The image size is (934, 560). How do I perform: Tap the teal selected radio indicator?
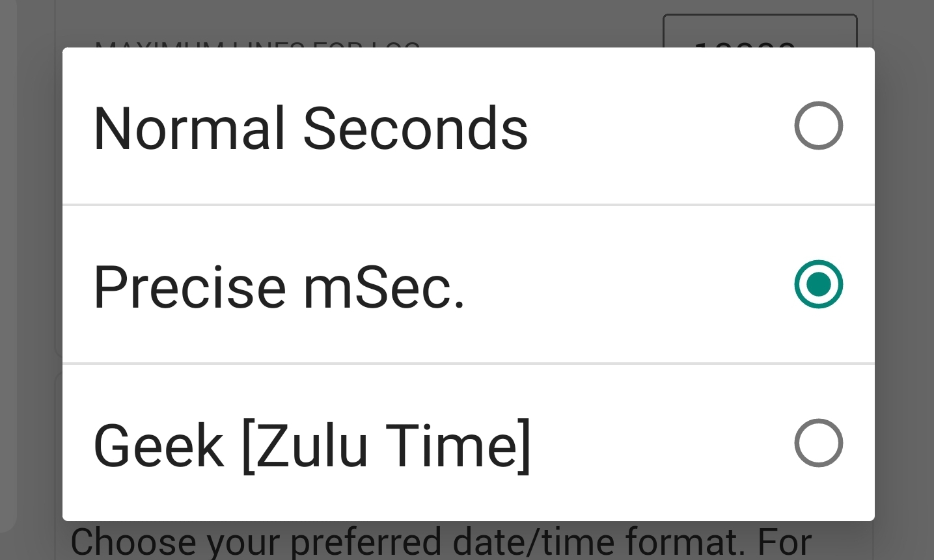(818, 284)
